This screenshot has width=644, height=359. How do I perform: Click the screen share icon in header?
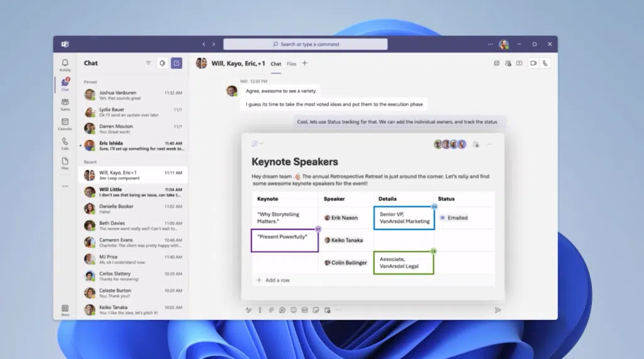point(519,64)
